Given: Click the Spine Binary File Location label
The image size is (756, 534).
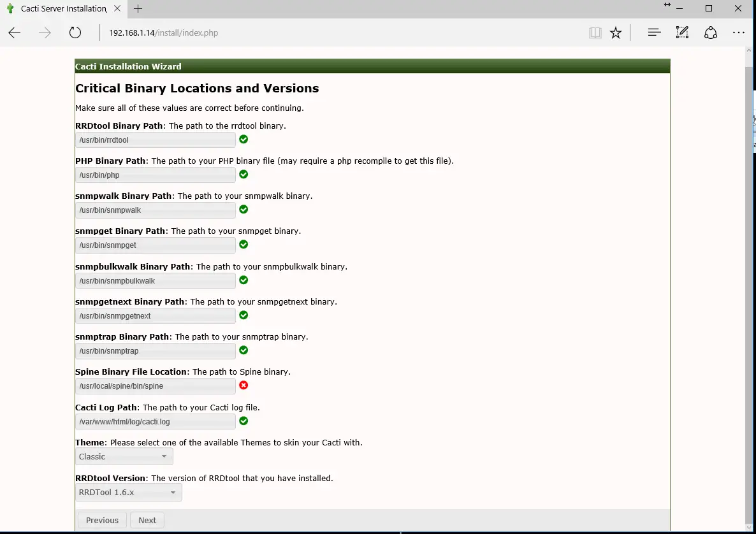Looking at the screenshot, I should click(x=131, y=372).
